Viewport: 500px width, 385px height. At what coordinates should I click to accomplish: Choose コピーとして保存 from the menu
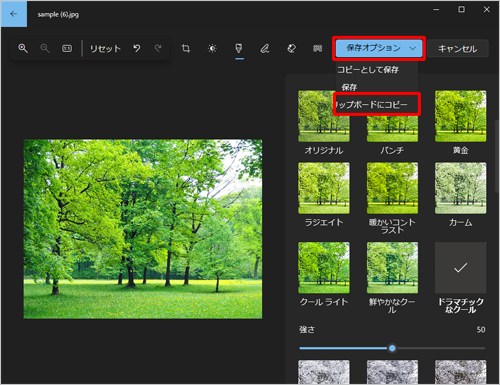coord(368,70)
